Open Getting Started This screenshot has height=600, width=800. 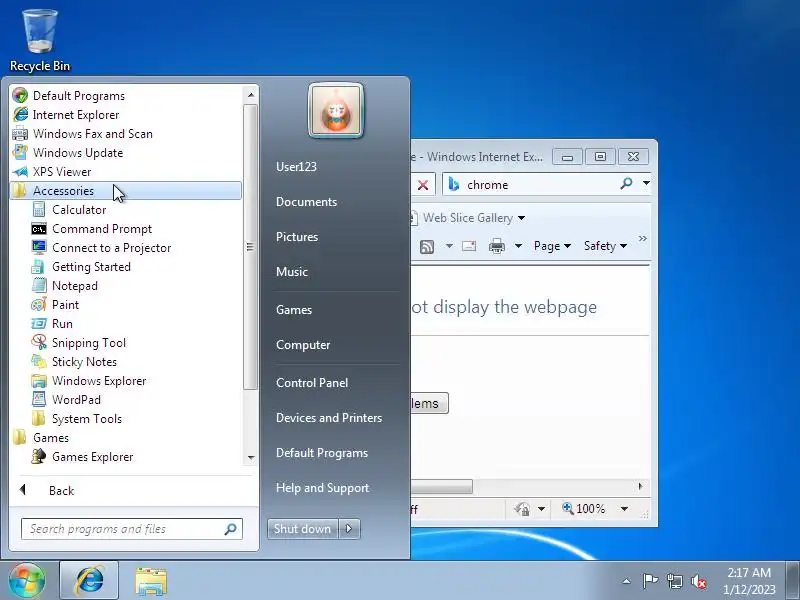click(x=81, y=267)
